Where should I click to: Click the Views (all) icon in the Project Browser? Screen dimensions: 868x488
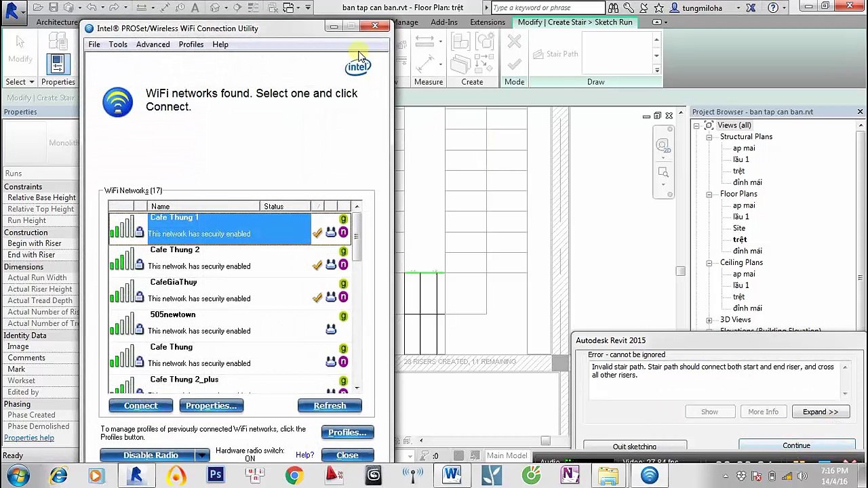point(709,125)
